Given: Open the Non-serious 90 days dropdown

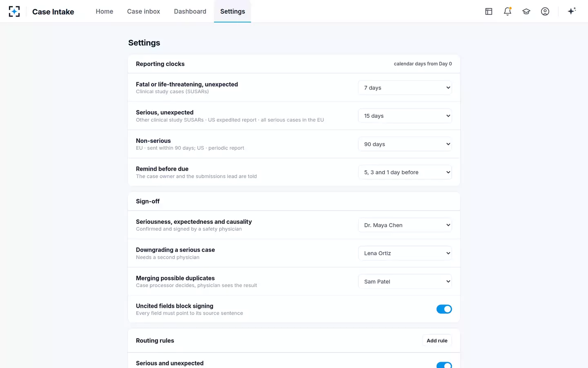Looking at the screenshot, I should pos(405,144).
